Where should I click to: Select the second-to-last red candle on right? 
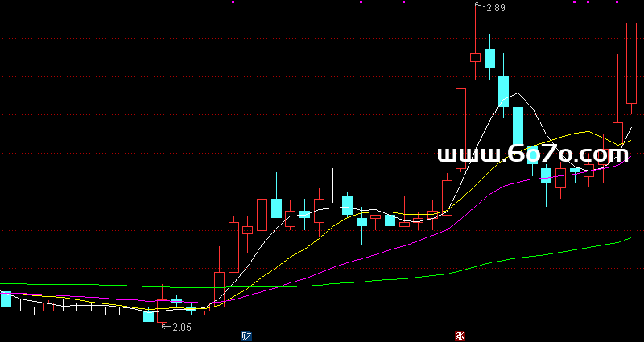[617, 133]
